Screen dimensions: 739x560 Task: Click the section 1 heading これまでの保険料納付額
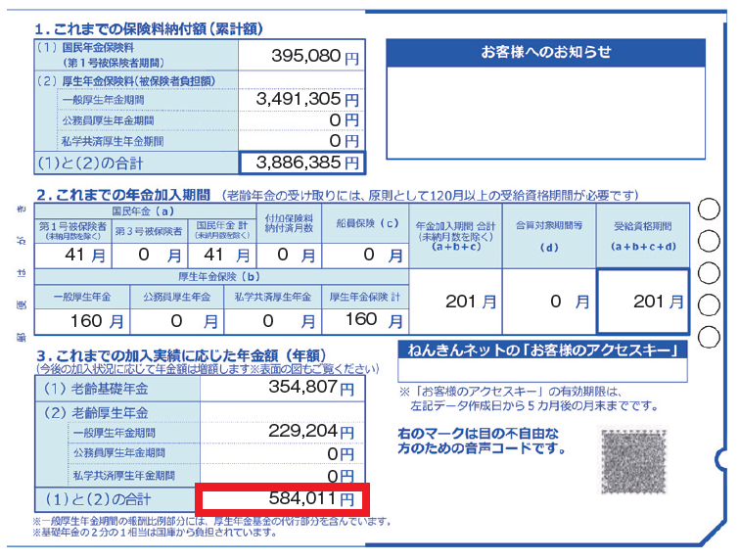(149, 29)
